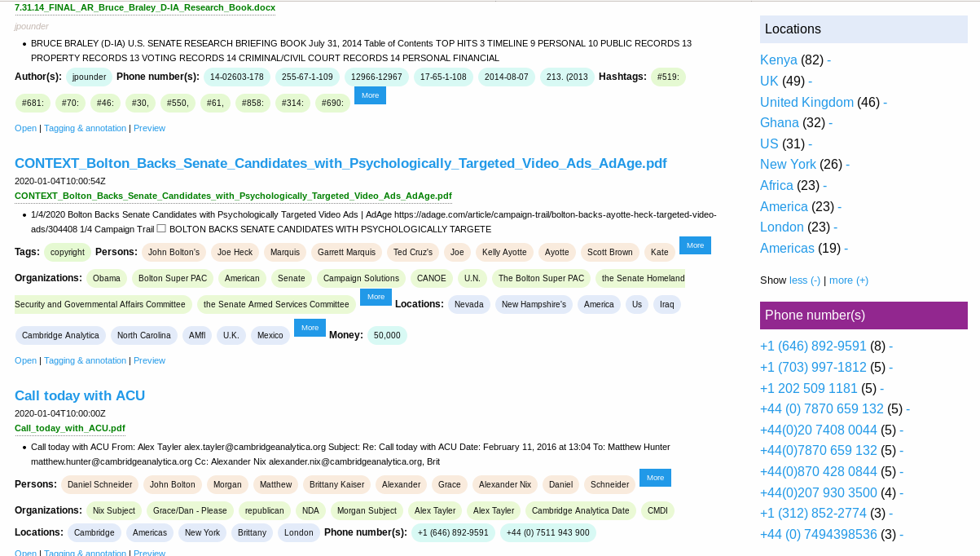Filter by New York (26) in Locations sidebar
The height and width of the screenshot is (556, 980).
[788, 165]
